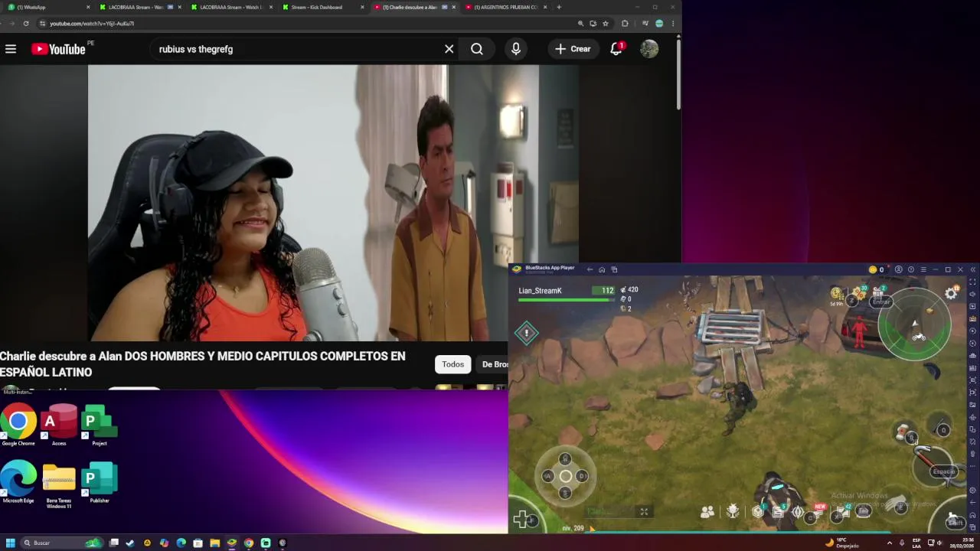Screen dimensions: 980x551
Task: Switch to the WhatsApp browser tab
Action: [46, 7]
